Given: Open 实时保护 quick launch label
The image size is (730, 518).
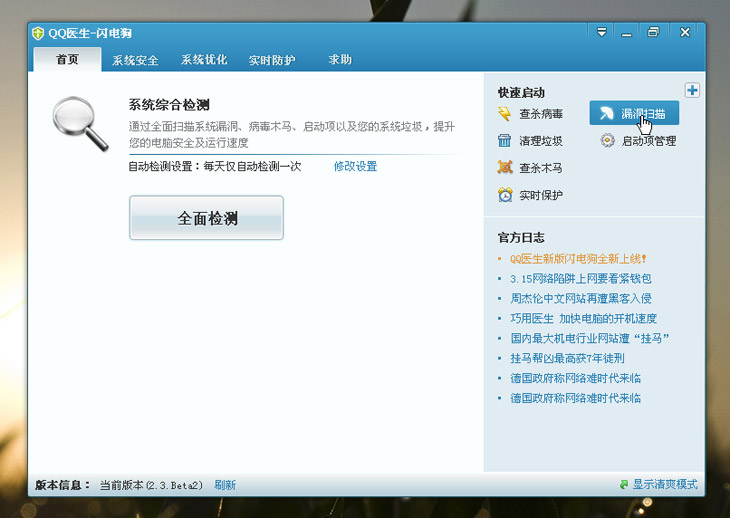Looking at the screenshot, I should (541, 195).
